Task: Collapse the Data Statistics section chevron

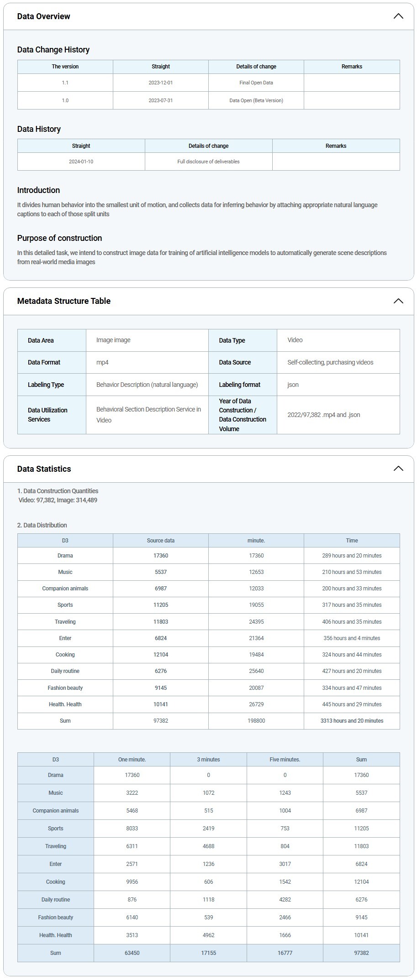Action: [x=398, y=469]
